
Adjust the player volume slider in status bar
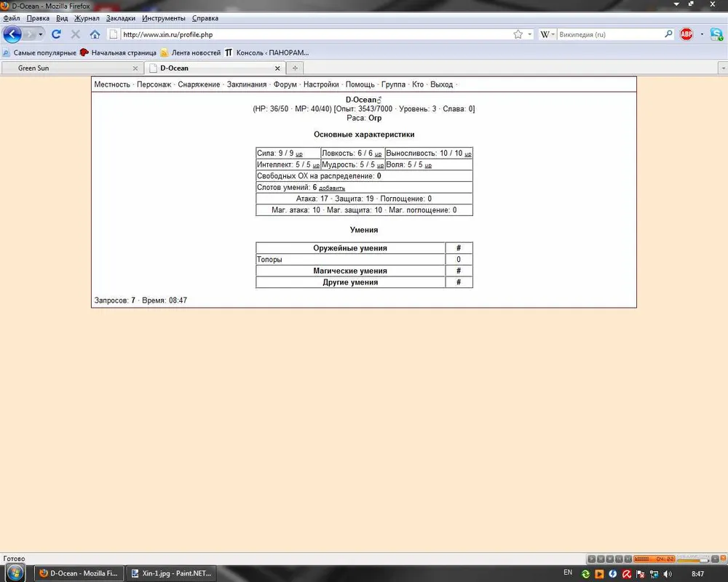click(693, 559)
